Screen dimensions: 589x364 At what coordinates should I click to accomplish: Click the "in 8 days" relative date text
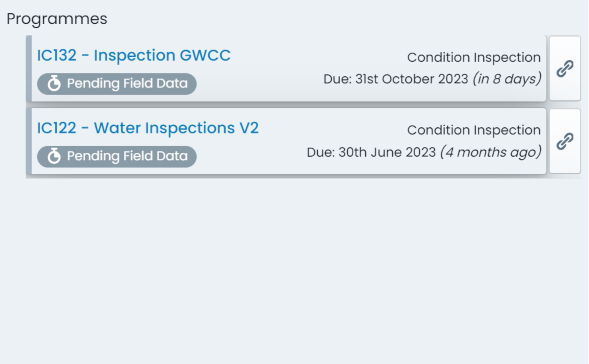tap(507, 79)
